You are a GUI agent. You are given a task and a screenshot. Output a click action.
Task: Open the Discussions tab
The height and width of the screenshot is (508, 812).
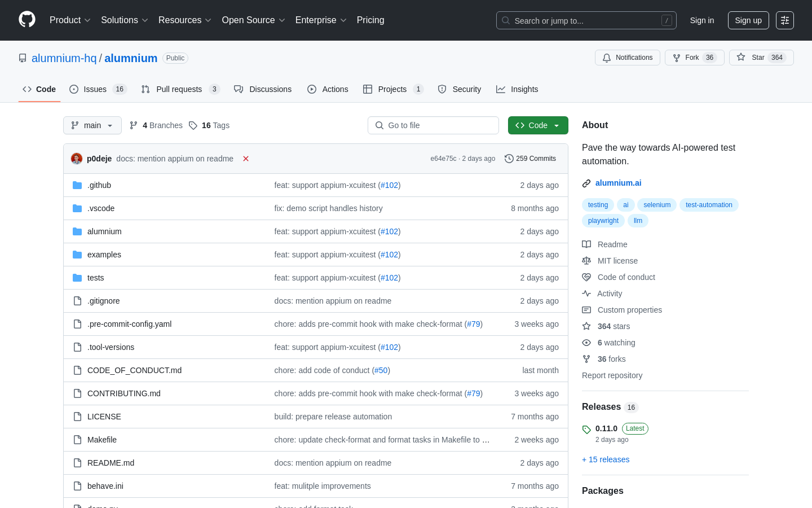click(263, 89)
